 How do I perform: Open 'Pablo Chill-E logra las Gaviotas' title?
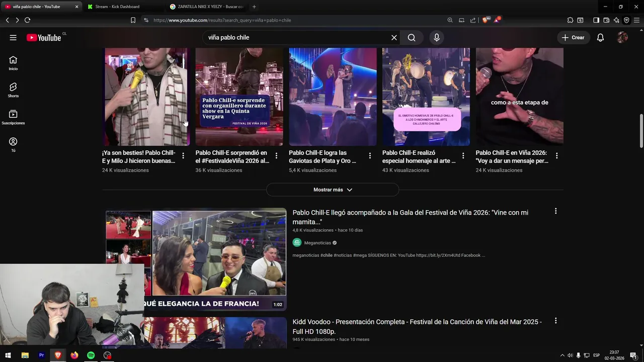tap(323, 157)
